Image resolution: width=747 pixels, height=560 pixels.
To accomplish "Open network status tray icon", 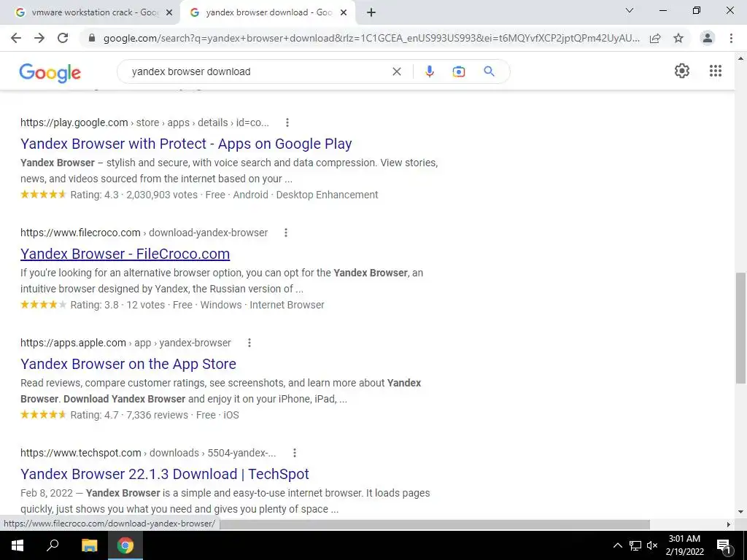I will pyautogui.click(x=635, y=545).
